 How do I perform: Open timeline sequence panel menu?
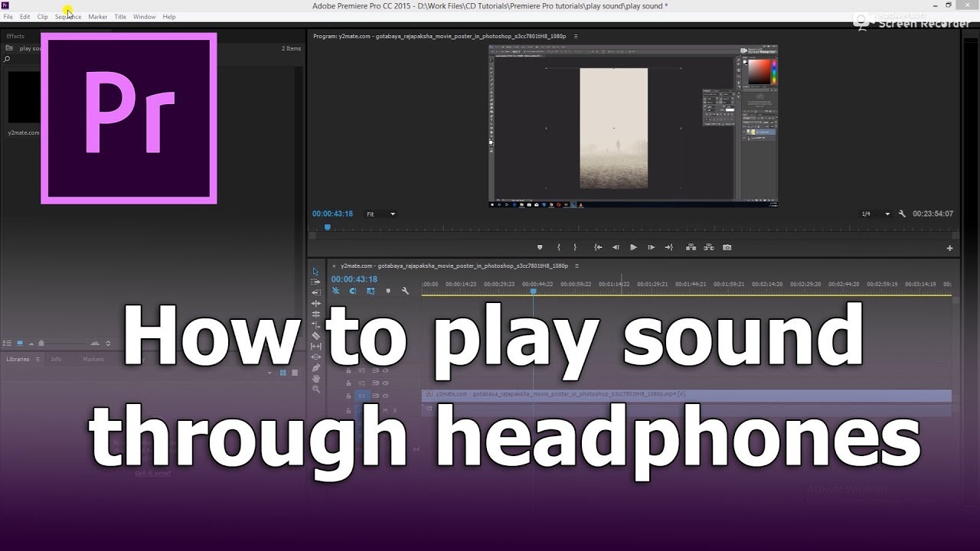(576, 266)
